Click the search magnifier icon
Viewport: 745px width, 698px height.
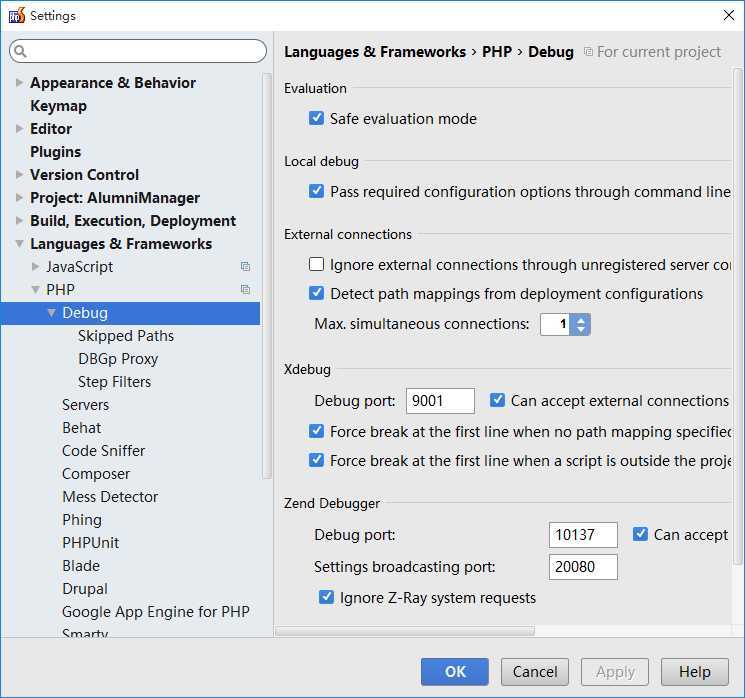pyautogui.click(x=20, y=51)
